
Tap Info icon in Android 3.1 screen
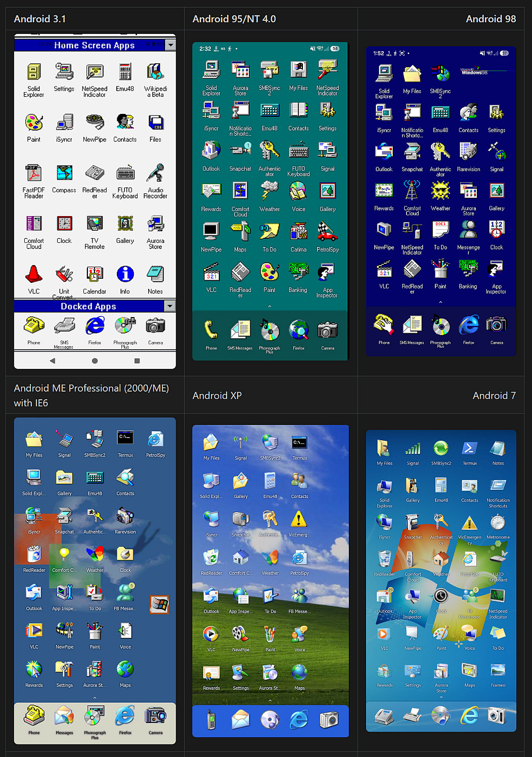[x=125, y=274]
